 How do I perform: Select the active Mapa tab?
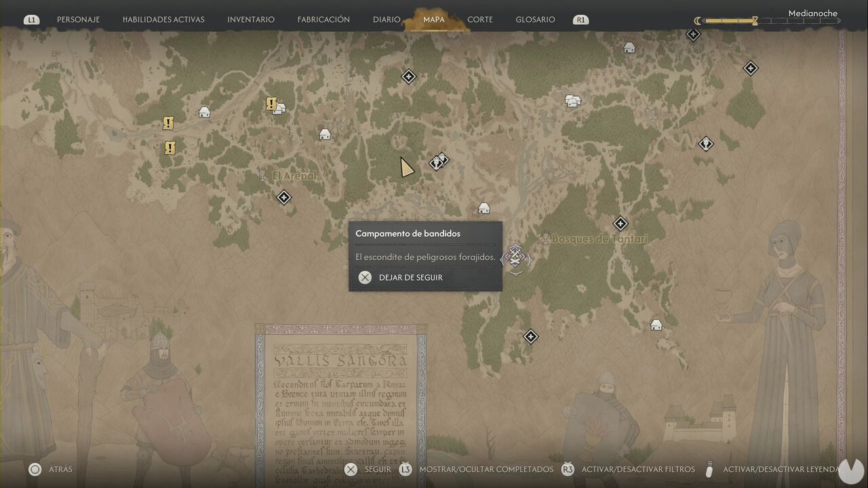(434, 20)
